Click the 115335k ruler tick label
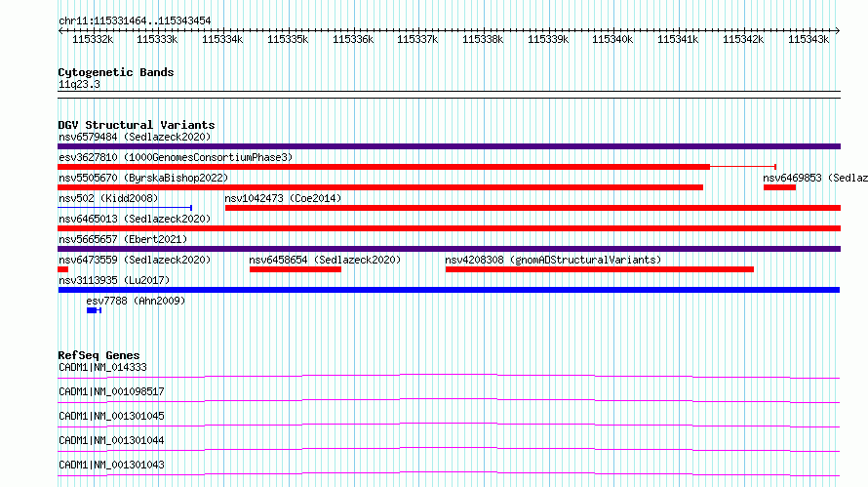The image size is (868, 487). [288, 39]
